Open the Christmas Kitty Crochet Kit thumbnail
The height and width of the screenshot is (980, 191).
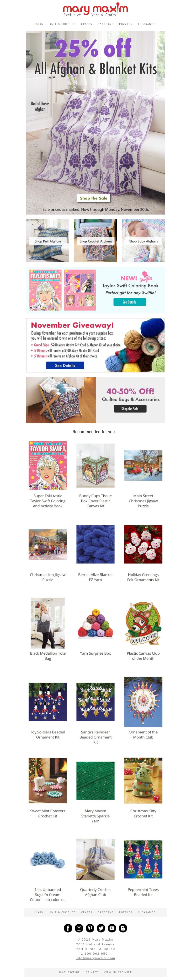click(x=143, y=780)
